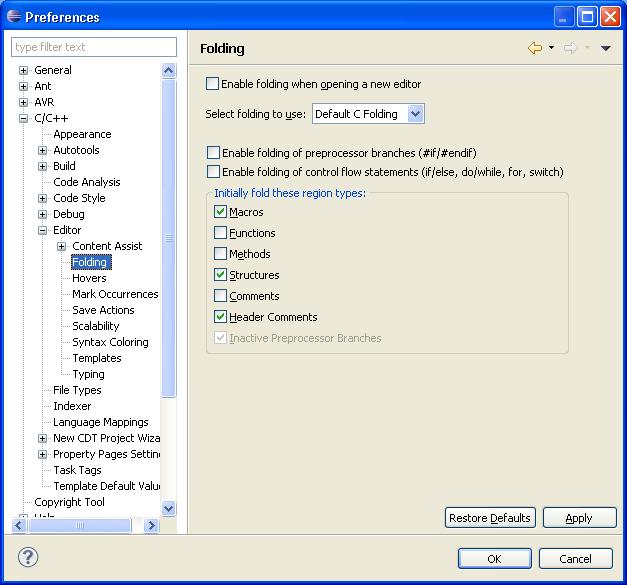Expand the General tree node
This screenshot has width=627, height=585.
click(x=24, y=70)
